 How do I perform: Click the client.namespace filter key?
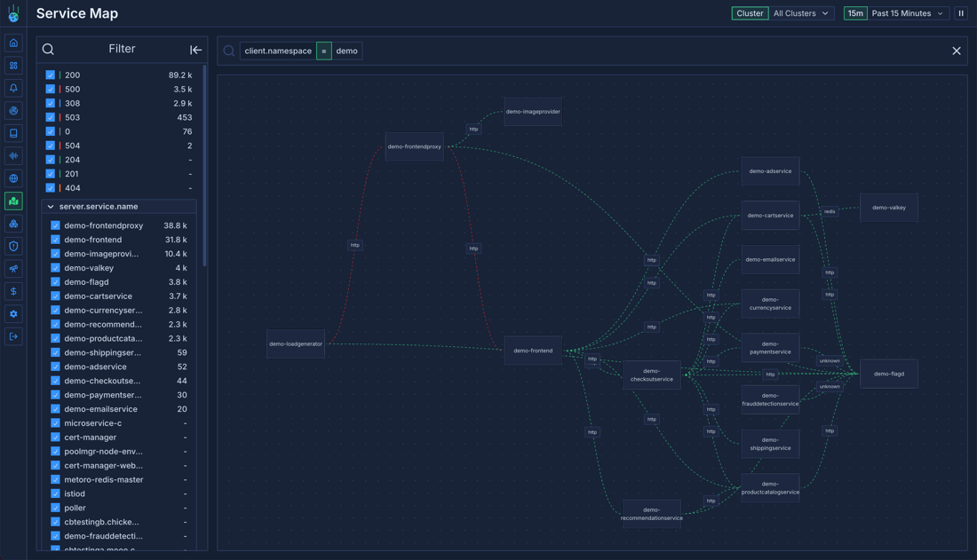[278, 51]
